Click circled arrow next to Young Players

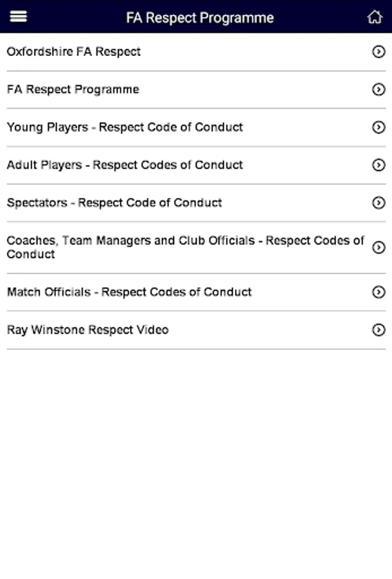click(379, 127)
